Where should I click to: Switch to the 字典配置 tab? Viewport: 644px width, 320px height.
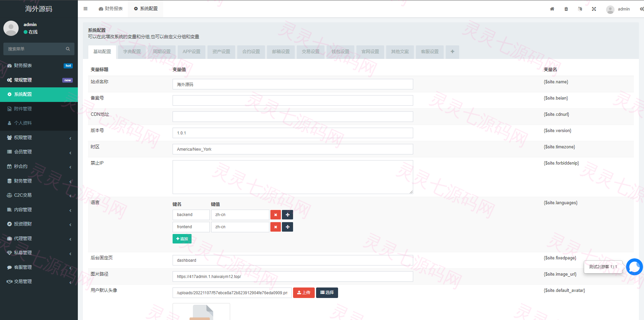pyautogui.click(x=132, y=52)
